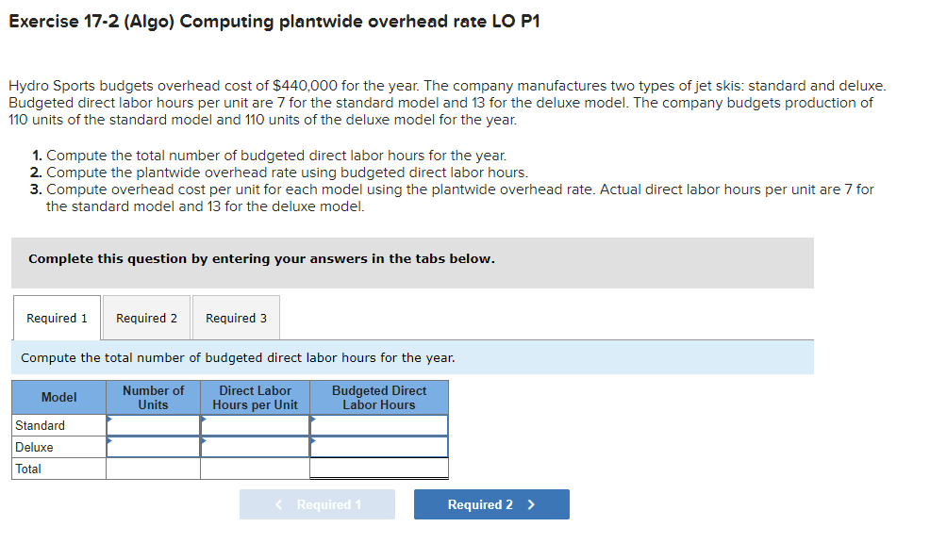Click the Total row label

[29, 469]
